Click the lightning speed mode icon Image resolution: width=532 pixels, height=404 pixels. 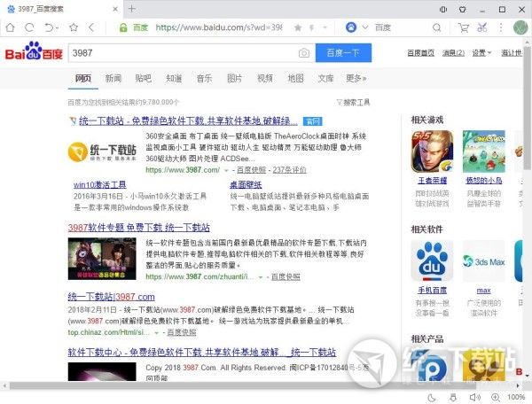[311, 27]
